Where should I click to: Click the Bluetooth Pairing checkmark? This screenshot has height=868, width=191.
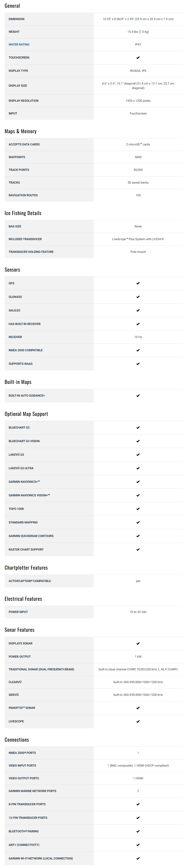click(x=138, y=831)
